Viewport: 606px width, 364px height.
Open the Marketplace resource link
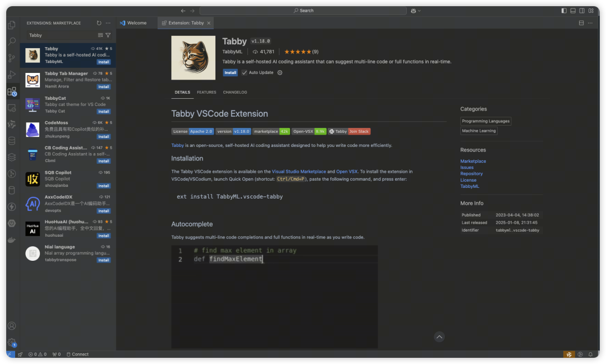473,161
